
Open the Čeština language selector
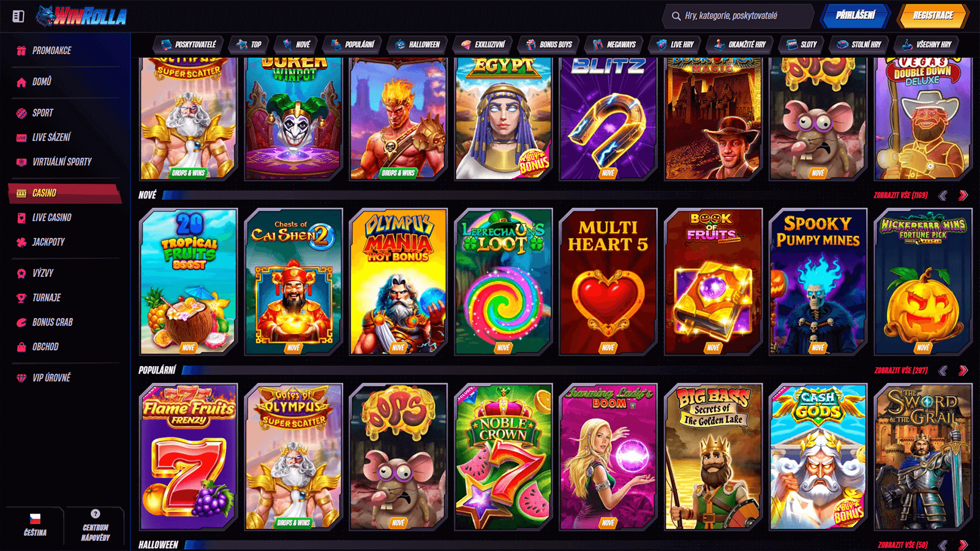pos(35,525)
